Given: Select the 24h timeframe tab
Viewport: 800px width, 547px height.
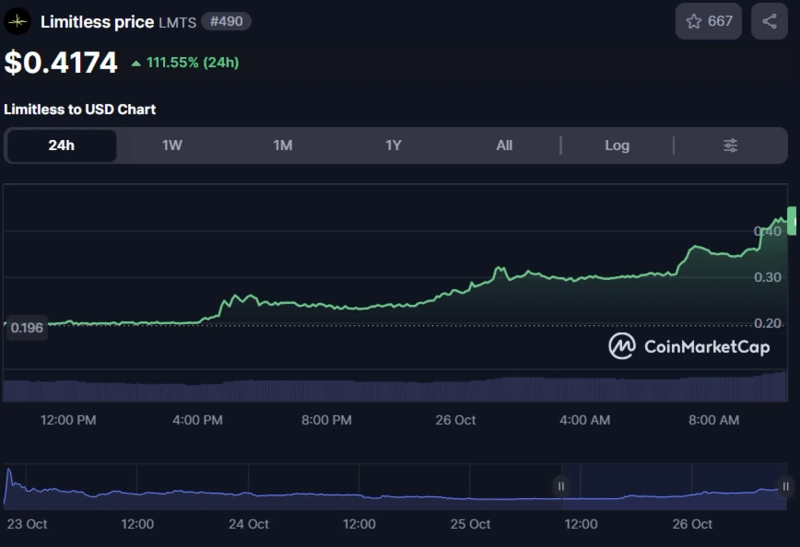Looking at the screenshot, I should point(61,146).
